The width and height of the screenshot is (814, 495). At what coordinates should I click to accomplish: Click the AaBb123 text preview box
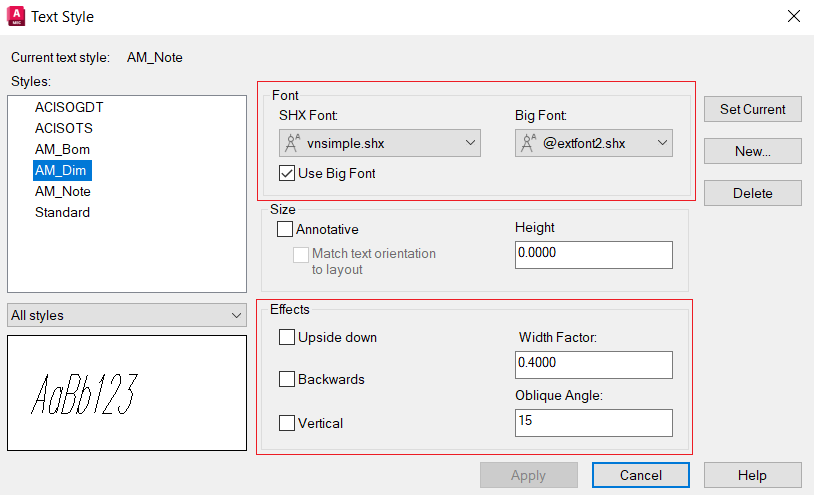[126, 392]
